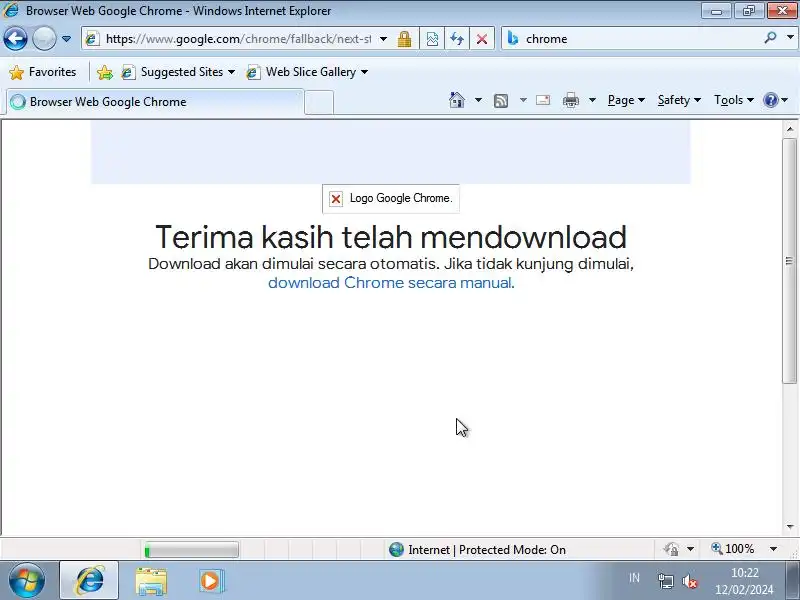The image size is (800, 600).
Task: Open the Tools menu
Action: (x=734, y=100)
